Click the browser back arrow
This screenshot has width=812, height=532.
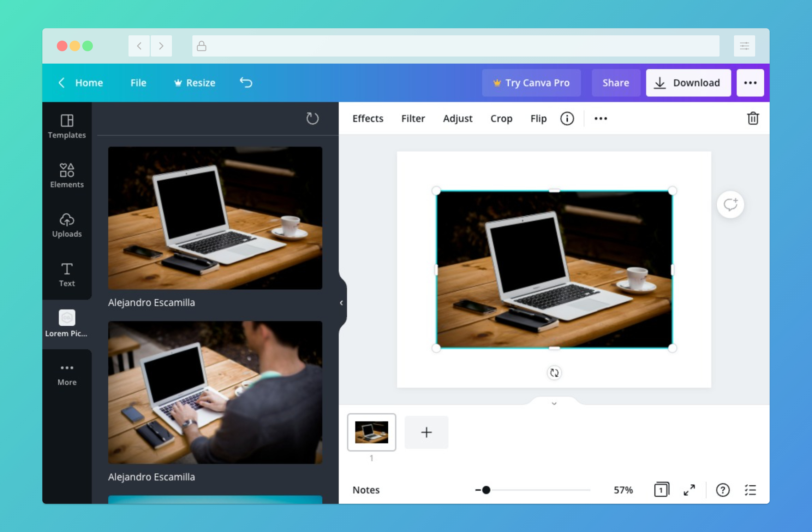click(x=139, y=46)
